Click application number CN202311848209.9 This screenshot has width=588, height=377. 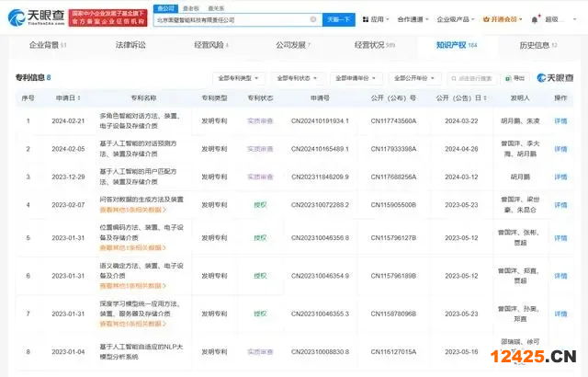(320, 177)
